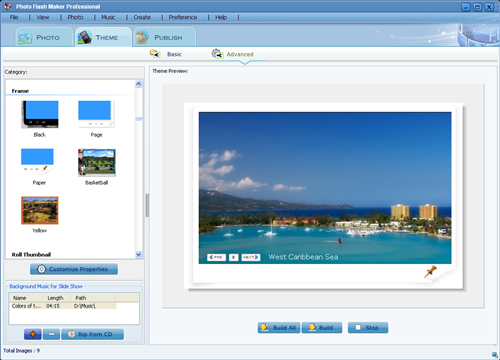The width and height of the screenshot is (500, 360).
Task: Click the Build button
Action: (x=322, y=327)
